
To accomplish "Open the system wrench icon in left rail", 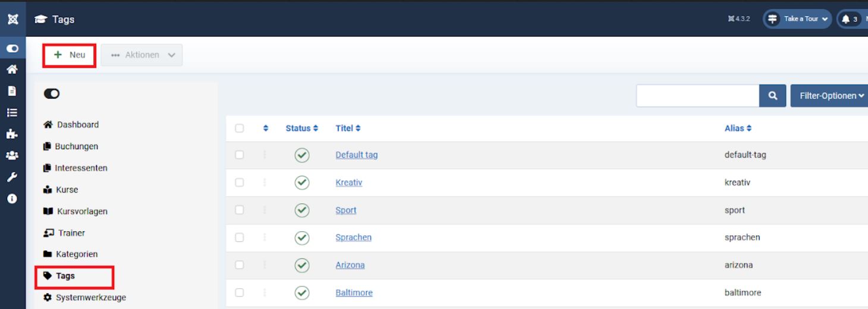I will click(12, 177).
